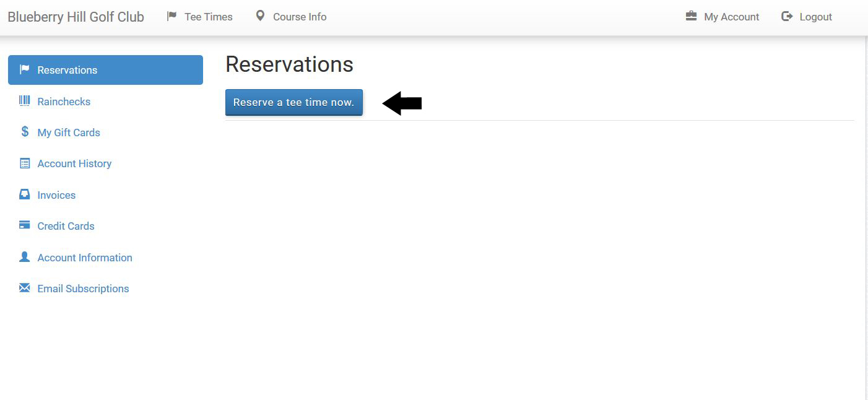Click the barcode icon for Rainchecks

pos(25,101)
